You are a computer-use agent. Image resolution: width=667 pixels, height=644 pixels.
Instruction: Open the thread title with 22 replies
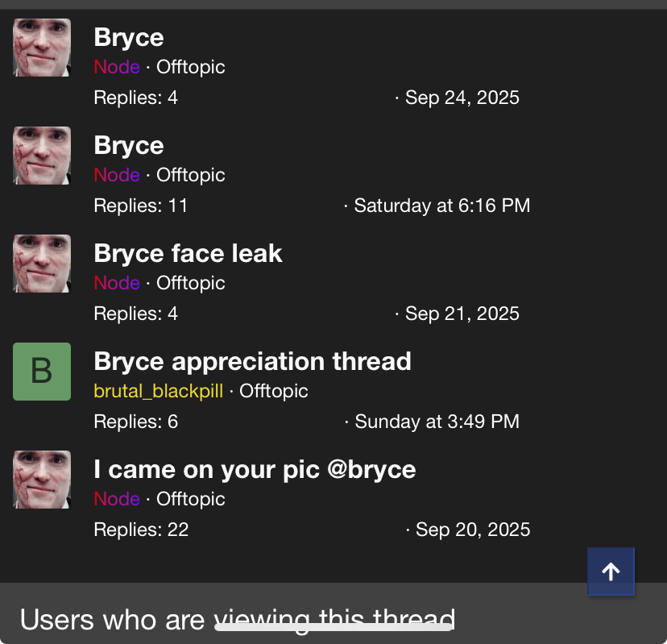coord(255,470)
